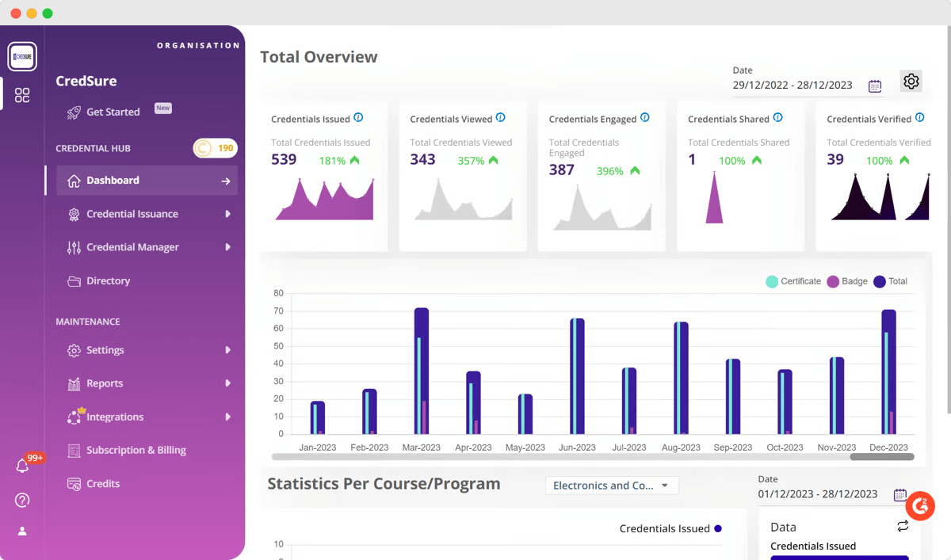Screen dimensions: 951x560
Task: Click the Directory folder icon
Action: click(74, 281)
